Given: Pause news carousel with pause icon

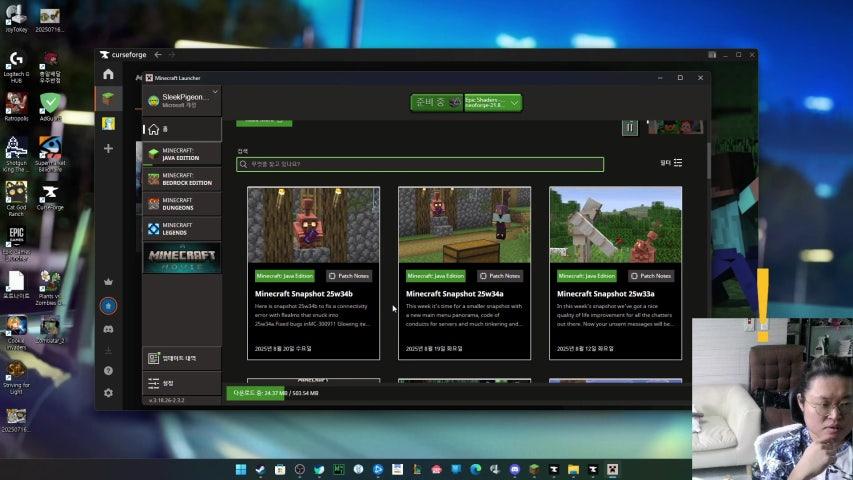Looking at the screenshot, I should pyautogui.click(x=629, y=127).
